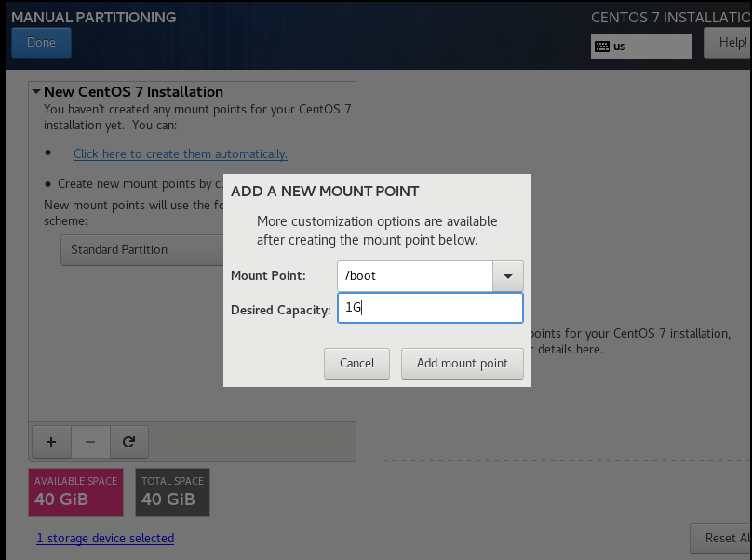Open the 1 storage device selected link
The height and width of the screenshot is (560, 752).
105,538
